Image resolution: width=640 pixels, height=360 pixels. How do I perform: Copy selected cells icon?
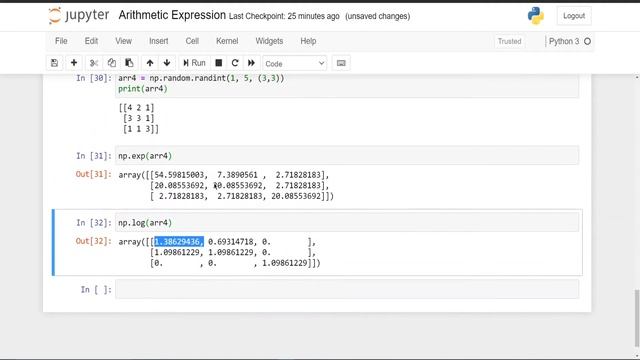(x=111, y=63)
